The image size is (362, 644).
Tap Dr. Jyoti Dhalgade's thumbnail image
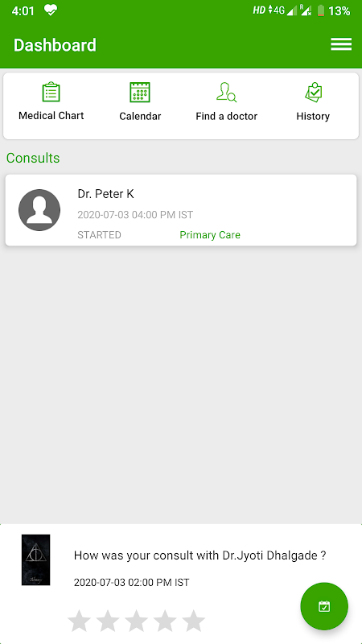click(35, 559)
